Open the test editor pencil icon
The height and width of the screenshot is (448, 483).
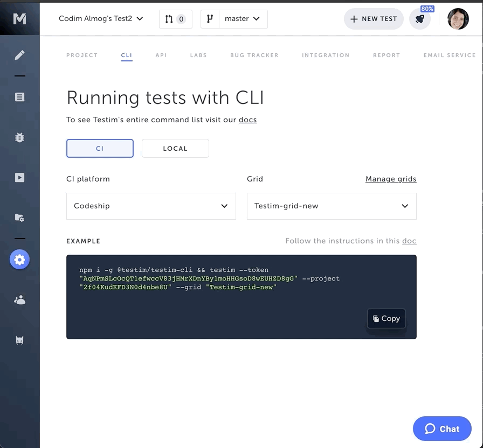[x=20, y=55]
